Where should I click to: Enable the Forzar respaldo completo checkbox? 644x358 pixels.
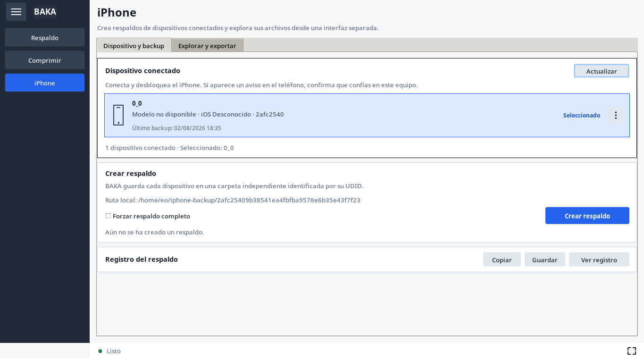click(108, 216)
